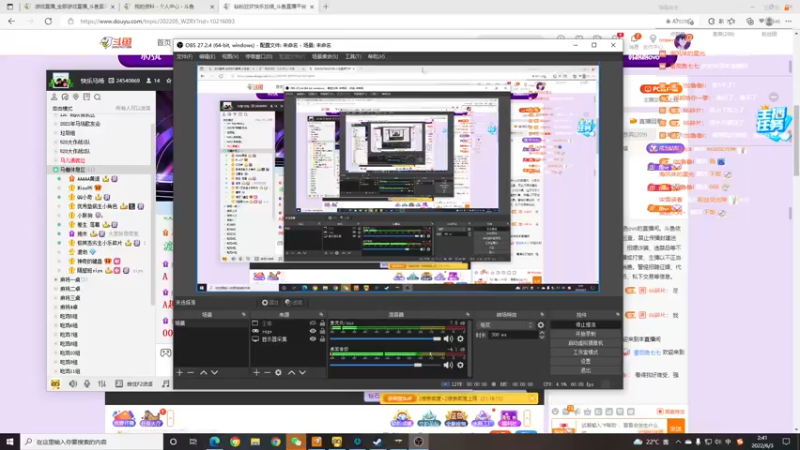Move scene up arrow in OBS Scenes panel

pyautogui.click(x=204, y=372)
